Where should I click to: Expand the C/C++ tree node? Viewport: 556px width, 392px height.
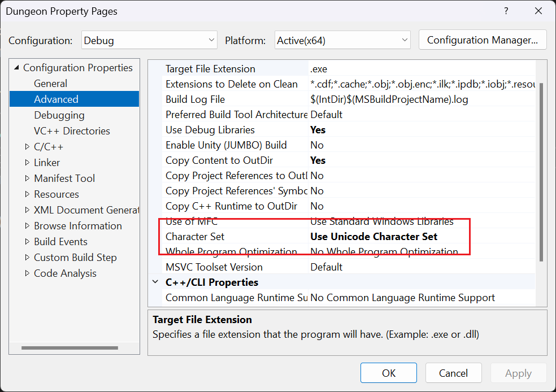click(27, 147)
